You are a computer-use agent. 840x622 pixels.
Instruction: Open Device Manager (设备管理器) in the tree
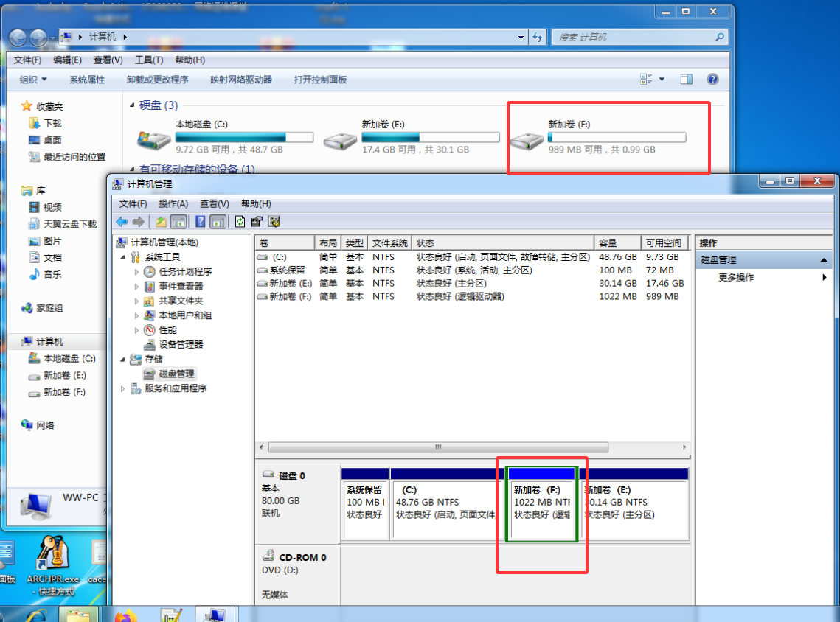point(180,344)
